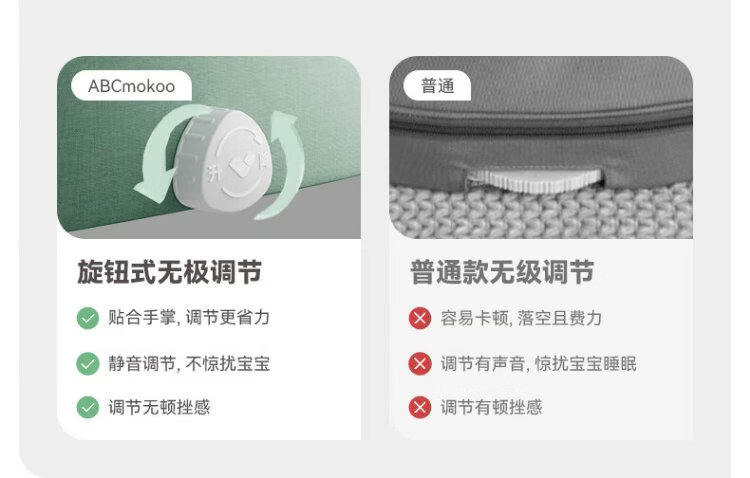The width and height of the screenshot is (750, 478).
Task: Open the green knob product image
Action: click(x=209, y=147)
